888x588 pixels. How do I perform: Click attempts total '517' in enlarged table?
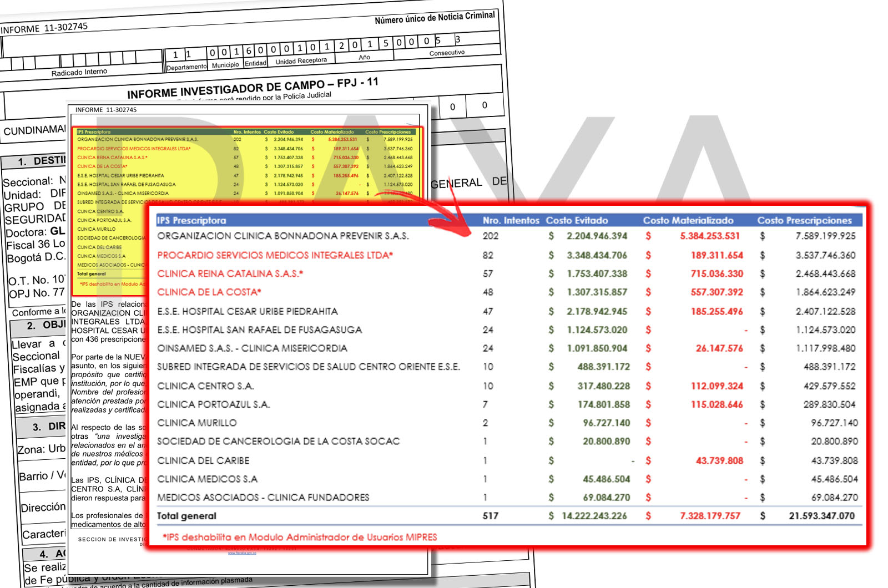click(491, 516)
